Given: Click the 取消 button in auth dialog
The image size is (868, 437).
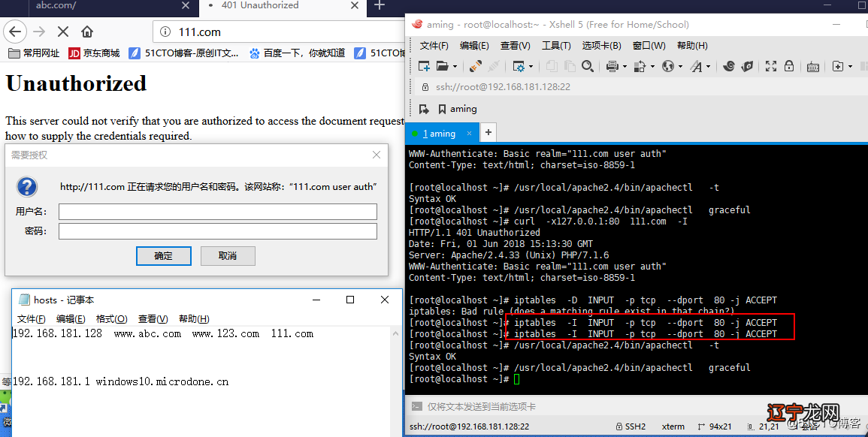Looking at the screenshot, I should (x=228, y=256).
